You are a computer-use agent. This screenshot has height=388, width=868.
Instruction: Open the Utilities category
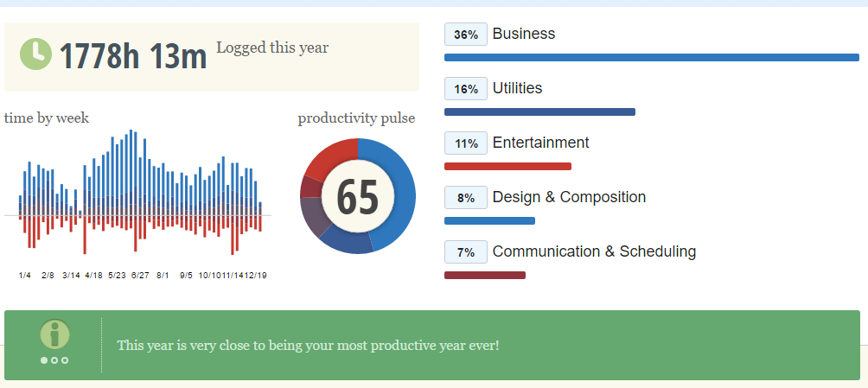click(x=517, y=88)
